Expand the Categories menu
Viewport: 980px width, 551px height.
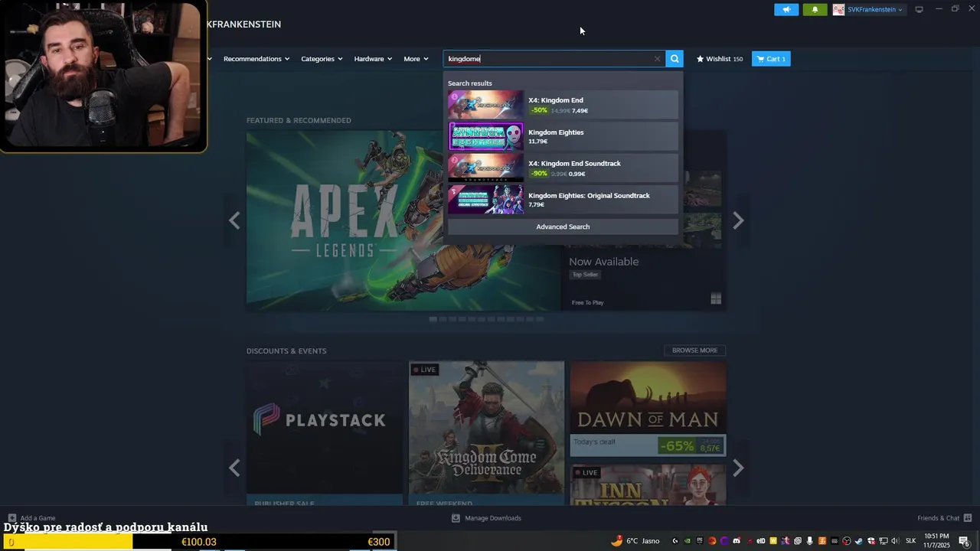coord(322,59)
